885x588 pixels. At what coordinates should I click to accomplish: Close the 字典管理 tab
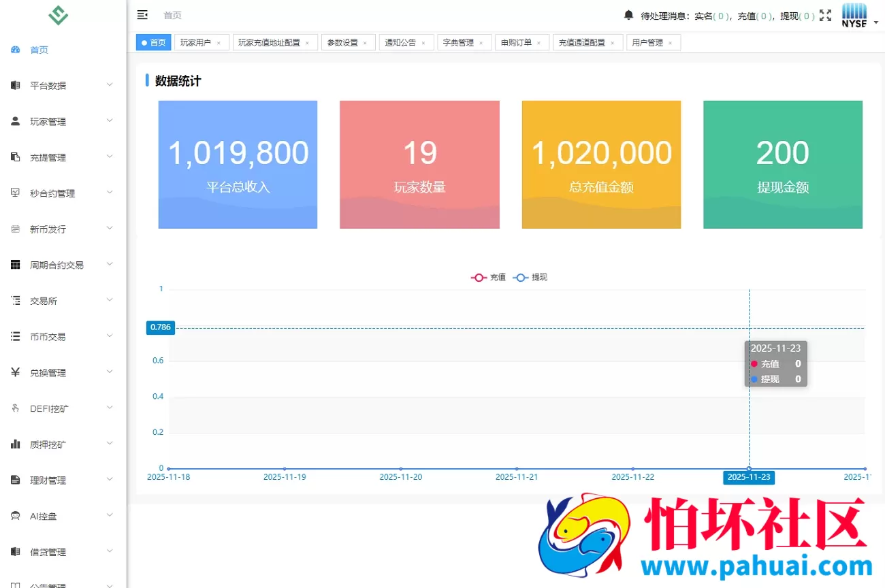click(481, 43)
